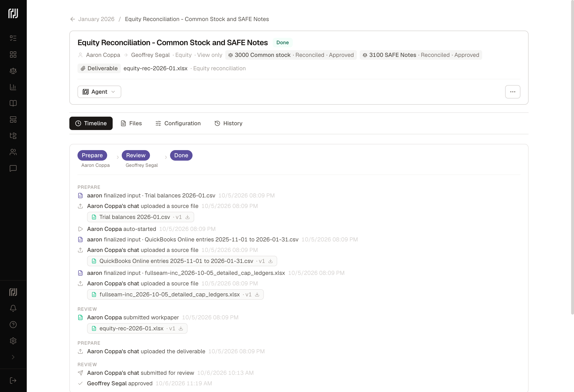Open the dashboard grid sidebar icon
This screenshot has height=392, width=574.
[x=13, y=54]
